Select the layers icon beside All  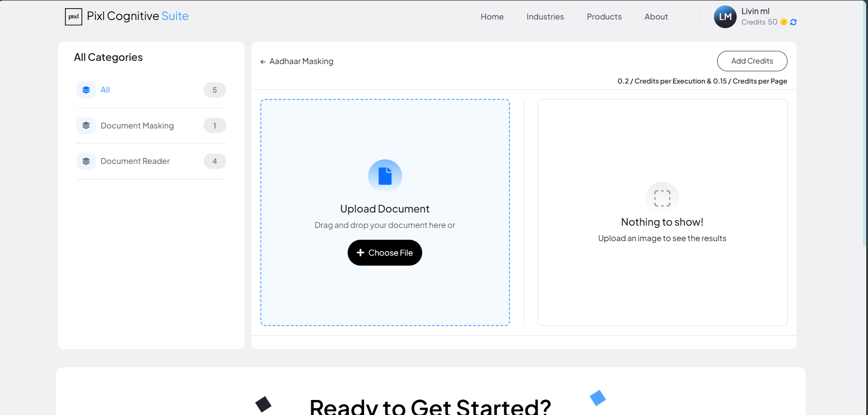pyautogui.click(x=86, y=90)
